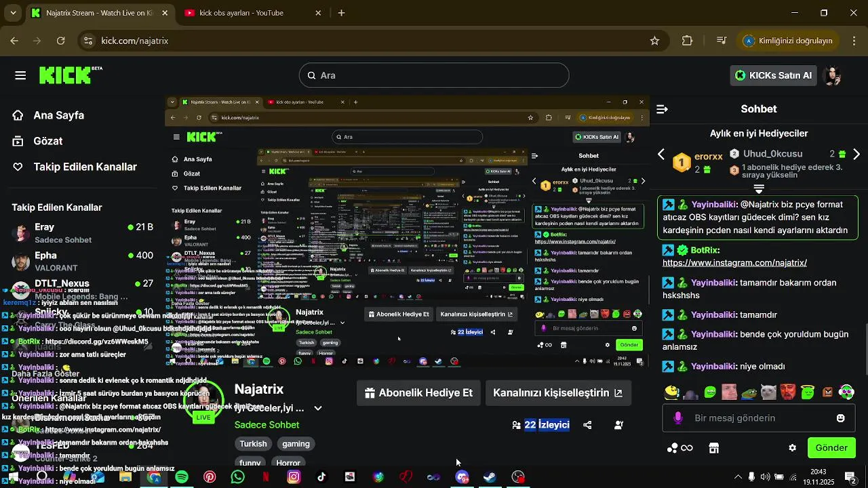Click the Najatrix channel name
The image size is (868, 488).
coord(259,390)
